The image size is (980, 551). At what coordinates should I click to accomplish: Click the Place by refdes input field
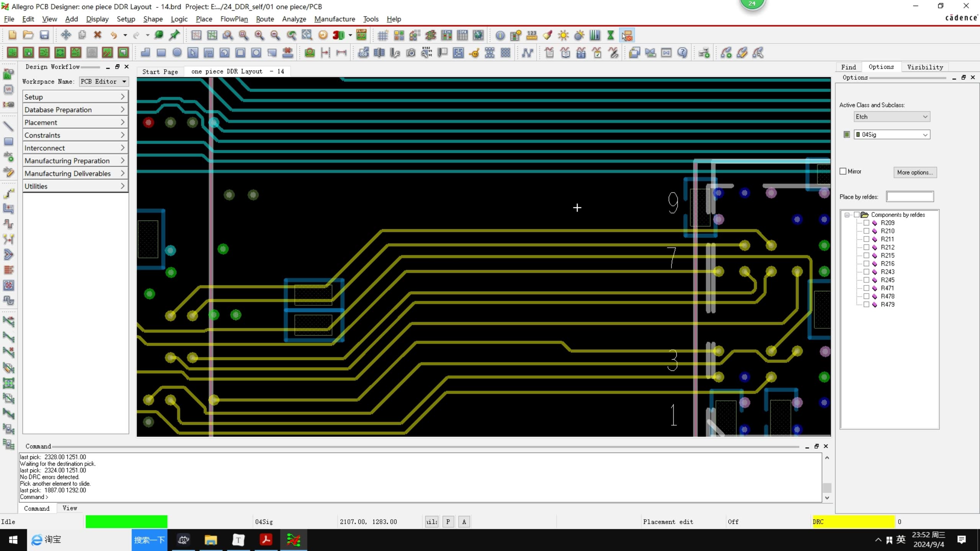coord(910,196)
